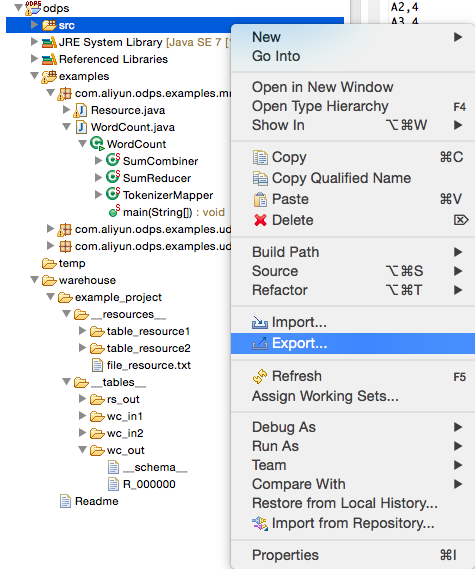Screen dimensions: 475x569
Task: Expand the JRE System Library node
Action: point(34,42)
